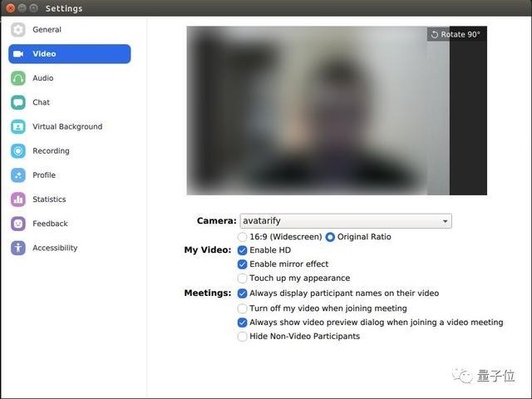Select the Profile icon

point(18,175)
